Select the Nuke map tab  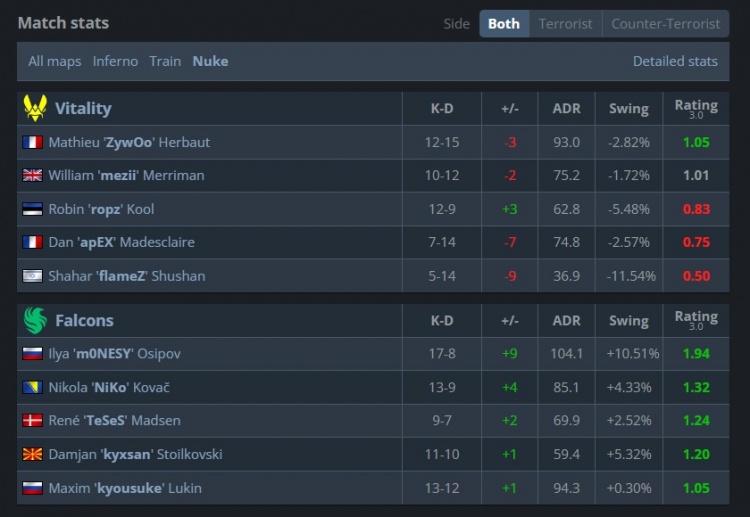point(210,61)
